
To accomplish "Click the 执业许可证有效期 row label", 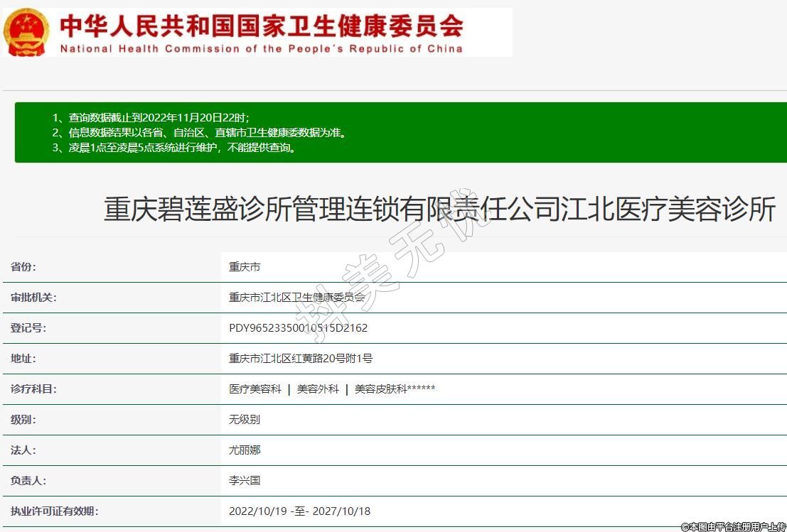I will (x=54, y=511).
